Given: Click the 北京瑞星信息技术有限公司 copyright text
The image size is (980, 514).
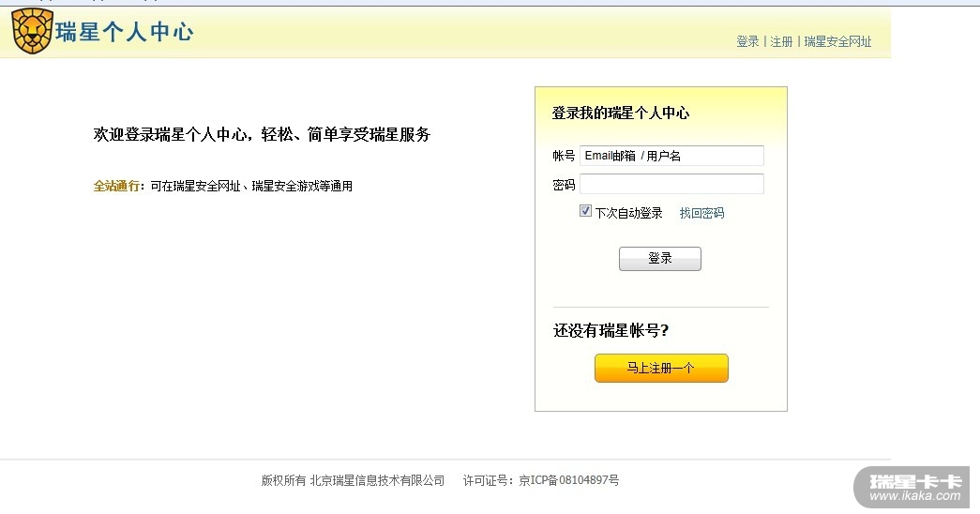Looking at the screenshot, I should click(x=377, y=480).
